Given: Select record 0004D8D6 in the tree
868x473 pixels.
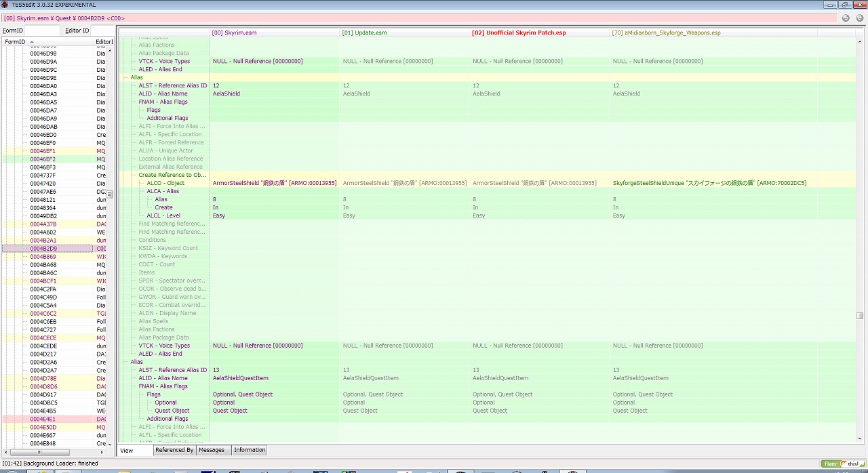Looking at the screenshot, I should click(x=43, y=387).
